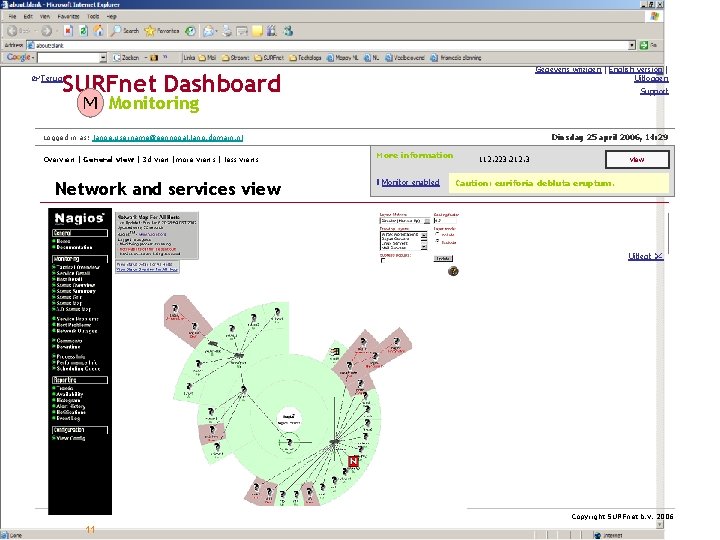Click the Google toolbar logo

coord(18,57)
